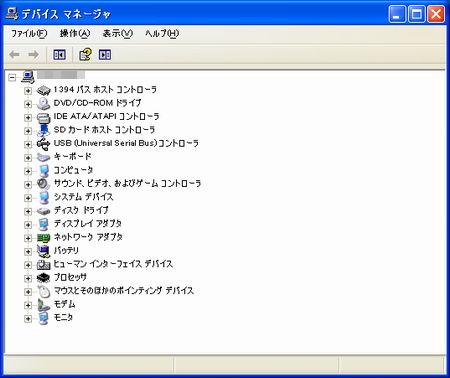Expand the IDE ATA/ATAPI コントローラ node
This screenshot has width=450, height=378.
pos(28,117)
